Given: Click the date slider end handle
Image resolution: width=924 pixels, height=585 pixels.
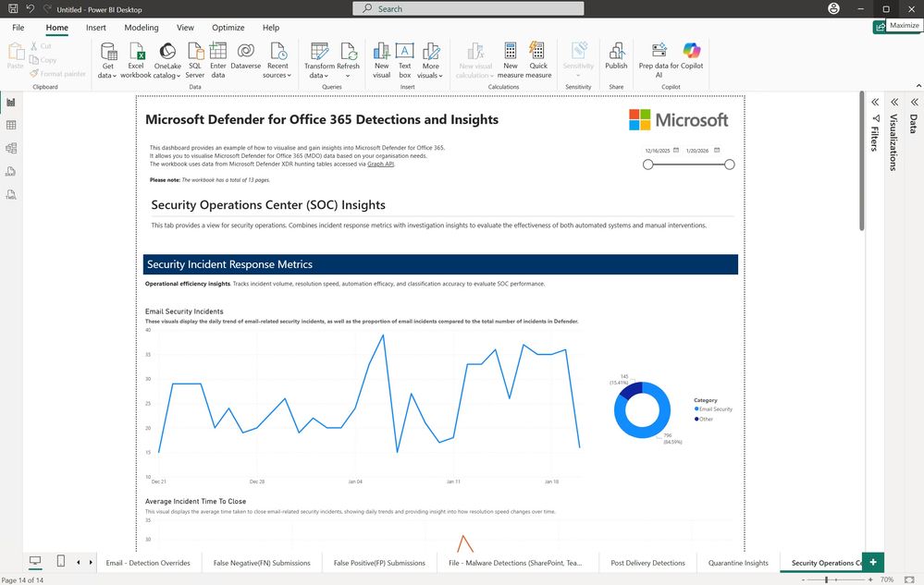Looking at the screenshot, I should [x=730, y=165].
